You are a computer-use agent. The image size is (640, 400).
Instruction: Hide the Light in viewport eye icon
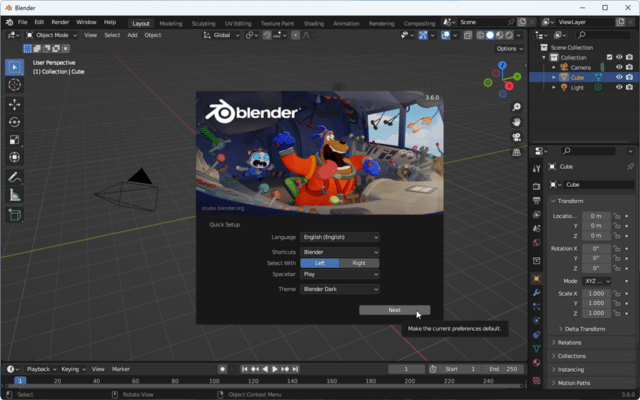[x=619, y=87]
